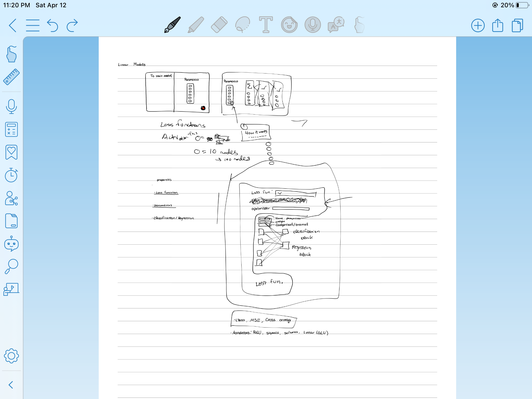This screenshot has height=399, width=532.
Task: Select the eraser tool
Action: [x=219, y=25]
